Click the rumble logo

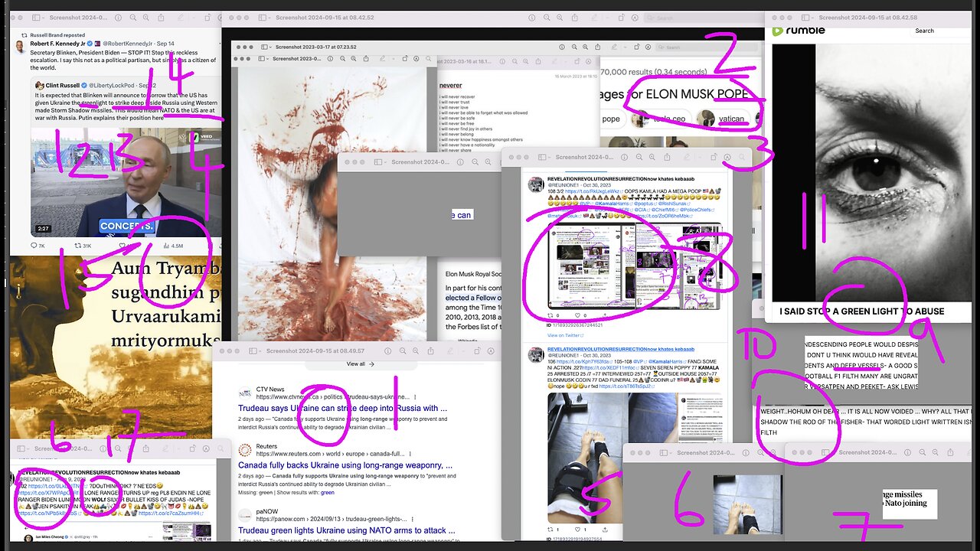tap(799, 31)
